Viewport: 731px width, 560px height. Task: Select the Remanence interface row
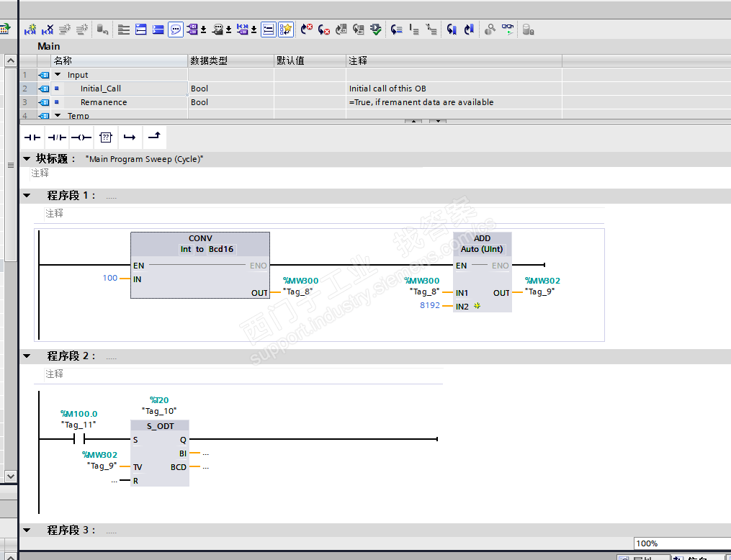[291, 102]
